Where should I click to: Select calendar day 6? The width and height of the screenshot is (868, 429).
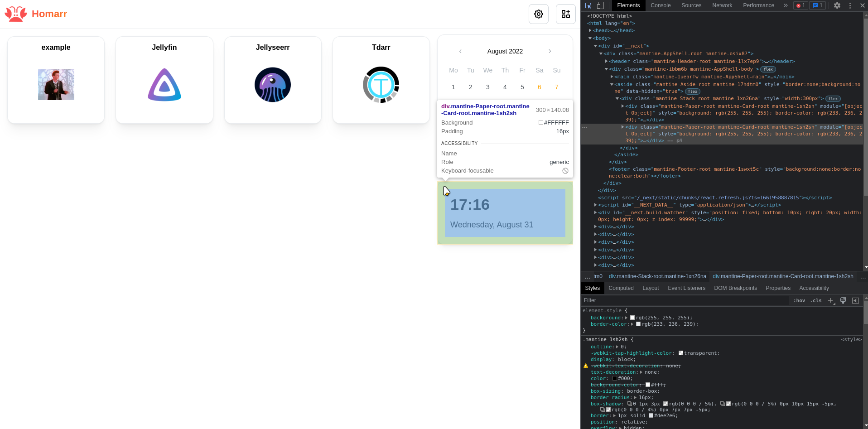[540, 87]
